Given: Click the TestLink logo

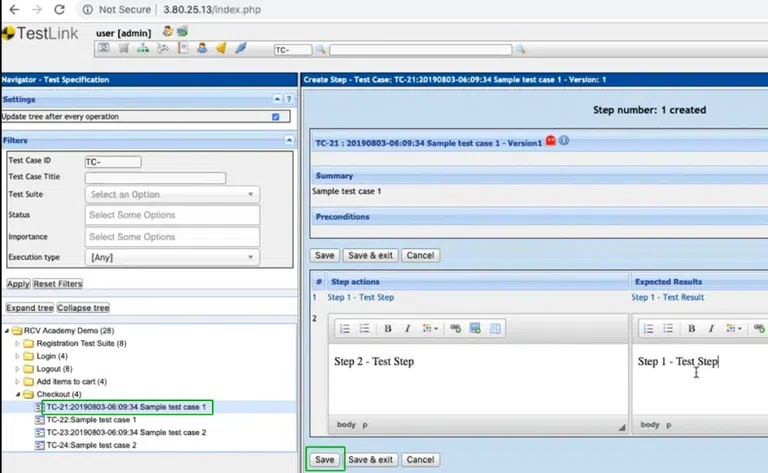Looking at the screenshot, I should pyautogui.click(x=40, y=33).
